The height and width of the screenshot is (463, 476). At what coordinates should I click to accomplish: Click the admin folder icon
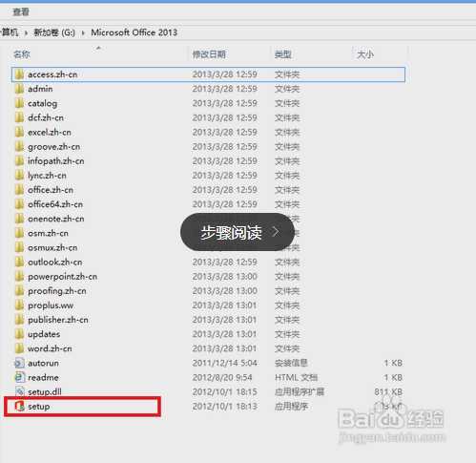coord(19,89)
